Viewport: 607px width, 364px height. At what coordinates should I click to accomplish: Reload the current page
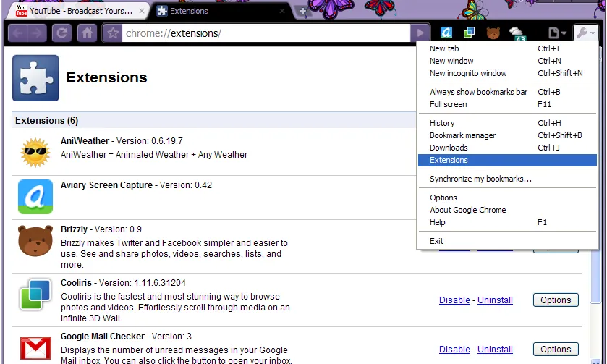point(61,33)
